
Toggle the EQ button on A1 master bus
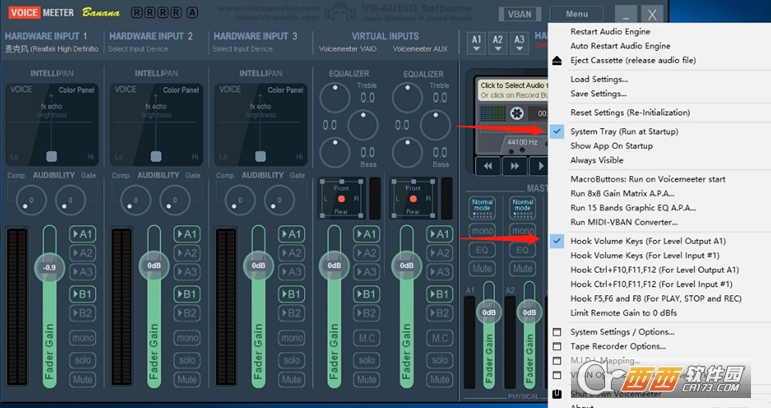click(x=482, y=250)
